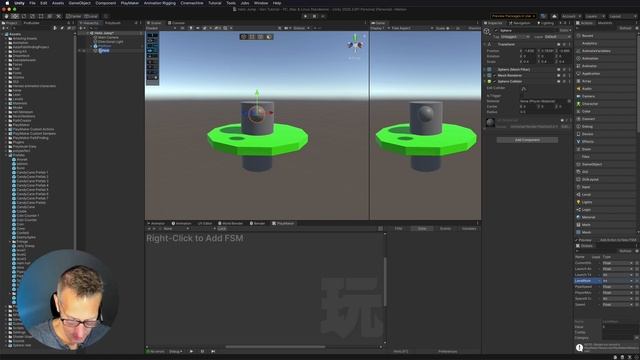Toggle the Sphere Collider enabled checkbox
The width and height of the screenshot is (640, 360).
pyautogui.click(x=495, y=82)
